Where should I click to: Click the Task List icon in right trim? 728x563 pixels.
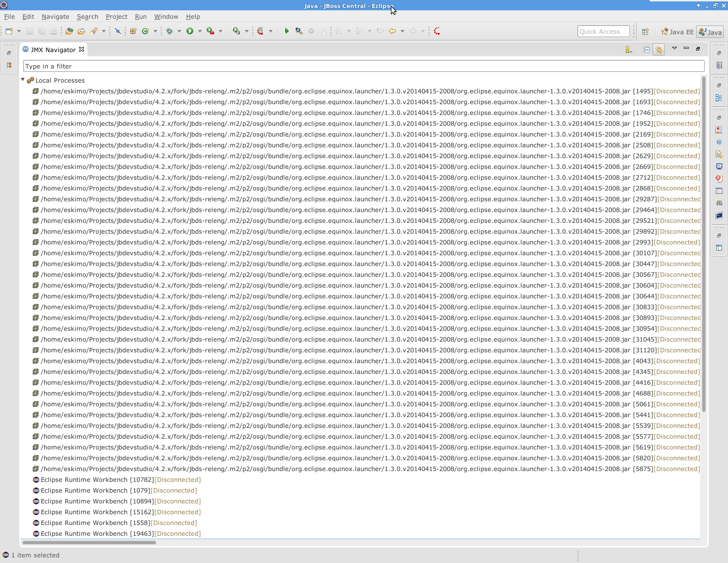pyautogui.click(x=719, y=65)
